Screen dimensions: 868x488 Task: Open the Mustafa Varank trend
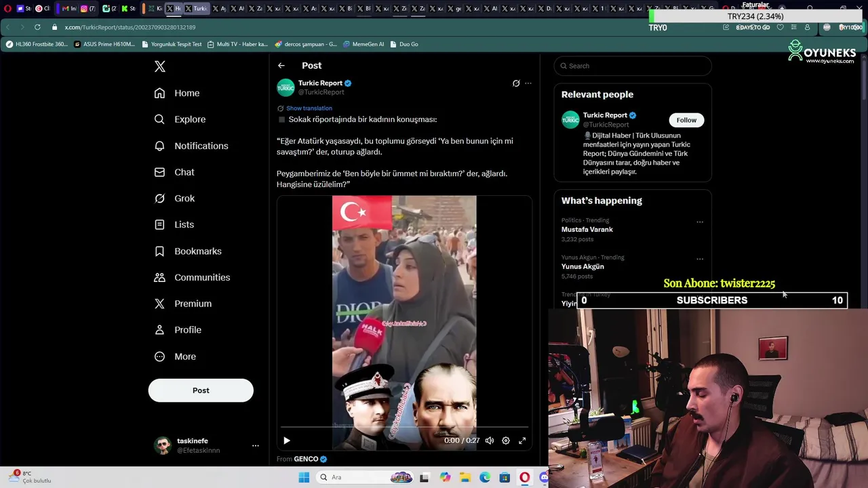click(x=587, y=230)
